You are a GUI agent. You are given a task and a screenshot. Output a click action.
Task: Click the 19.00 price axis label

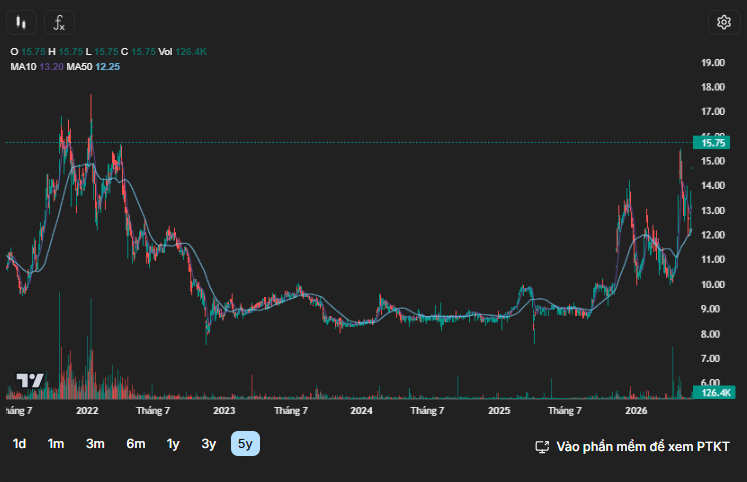click(713, 62)
